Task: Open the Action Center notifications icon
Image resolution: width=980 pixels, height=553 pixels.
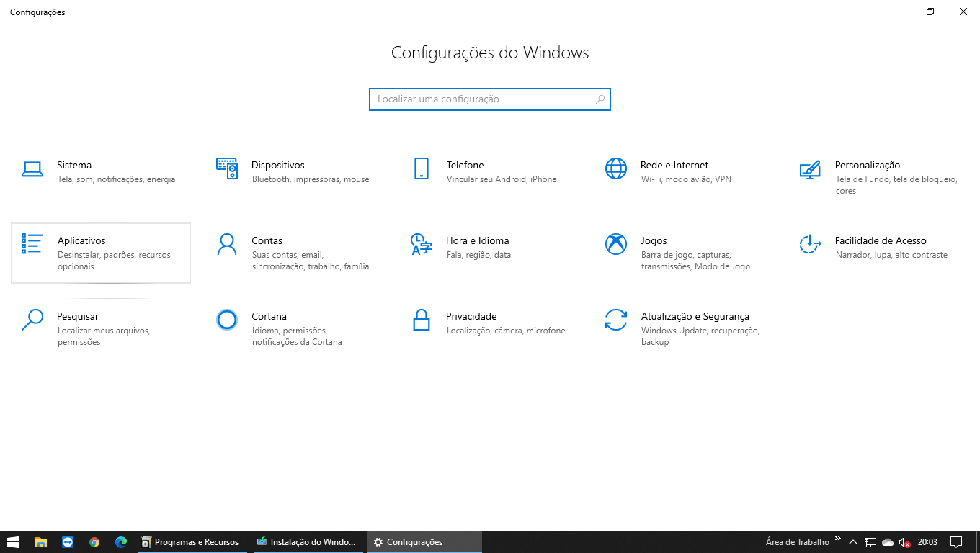Action: click(956, 542)
